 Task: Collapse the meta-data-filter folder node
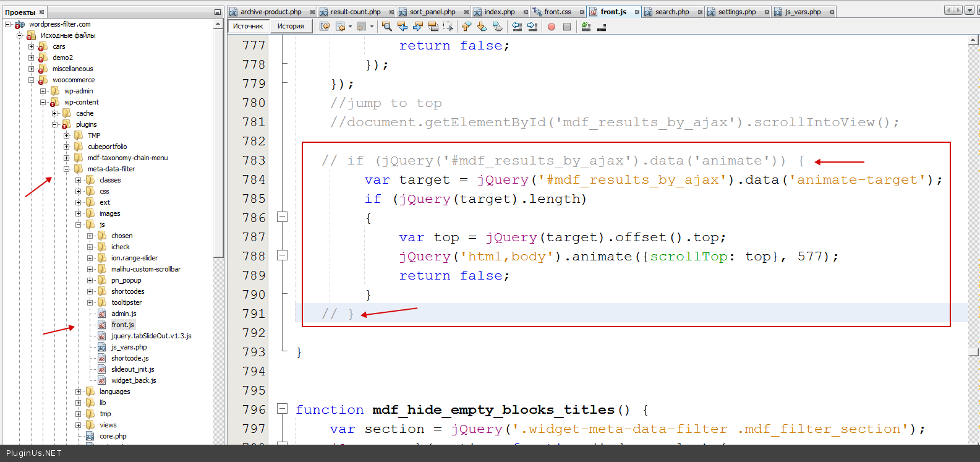(66, 169)
